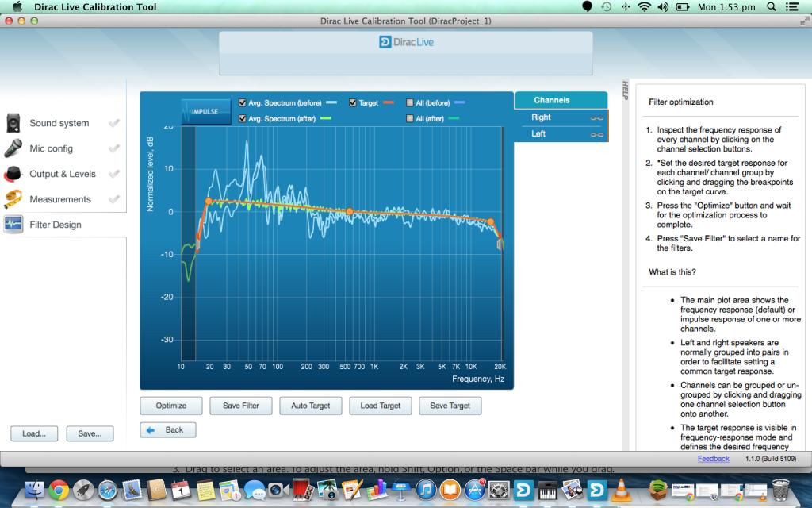
Task: Click the link icon on Left channel
Action: point(596,135)
